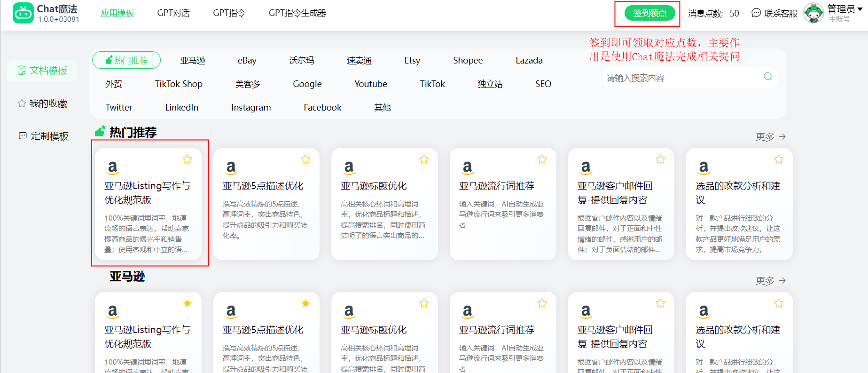Open 更多 link for 热门推荐 section
Viewport: 868px width, 373px height.
click(x=771, y=137)
